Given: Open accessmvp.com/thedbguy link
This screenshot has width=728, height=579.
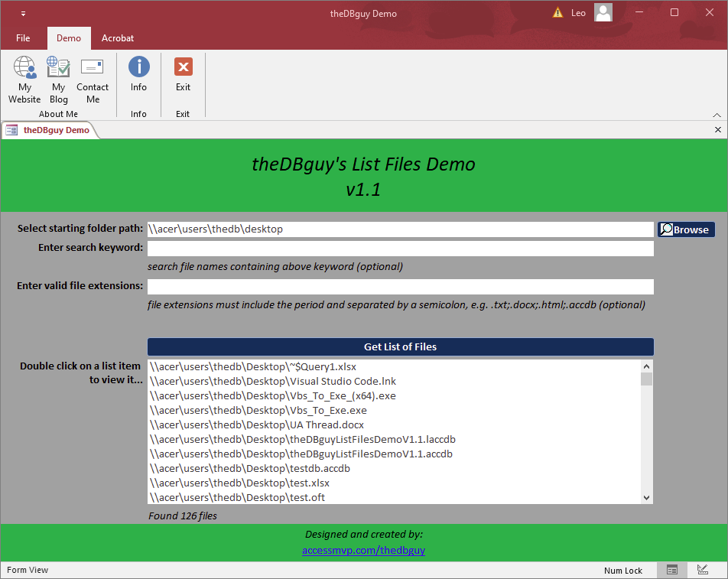Looking at the screenshot, I should [x=363, y=550].
